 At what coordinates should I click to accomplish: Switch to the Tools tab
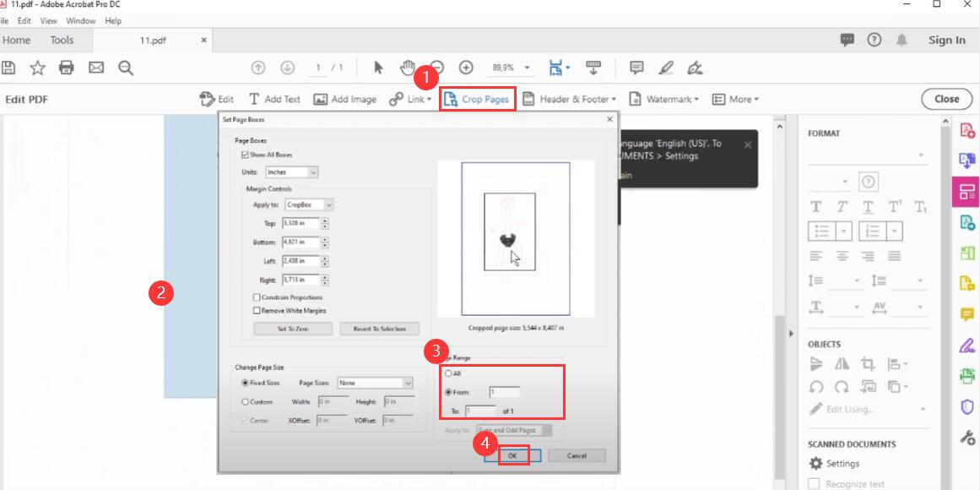[x=61, y=39]
